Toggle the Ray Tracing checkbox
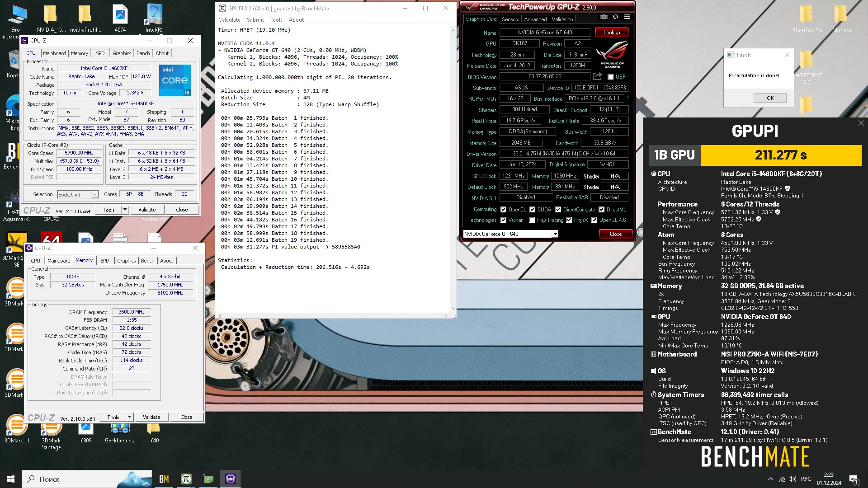868x488 pixels. click(532, 220)
